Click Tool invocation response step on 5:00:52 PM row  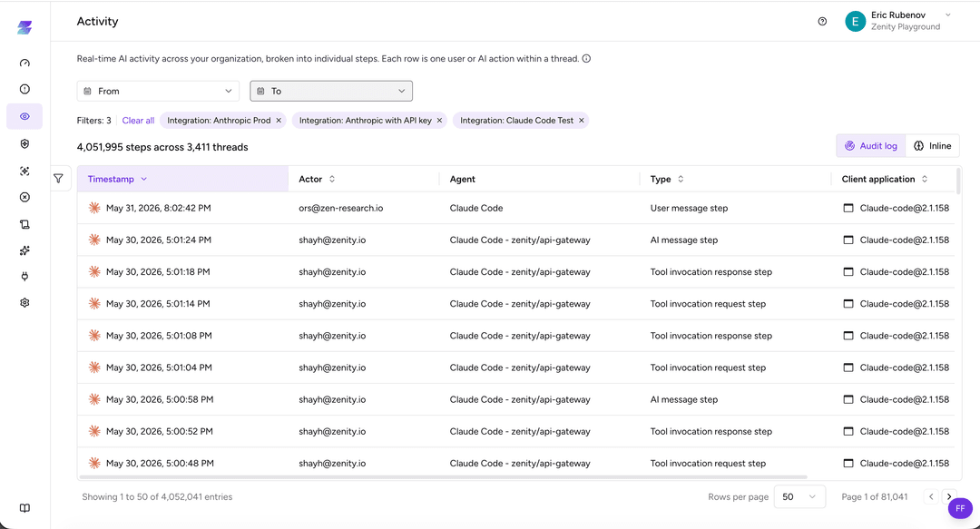[x=710, y=431]
